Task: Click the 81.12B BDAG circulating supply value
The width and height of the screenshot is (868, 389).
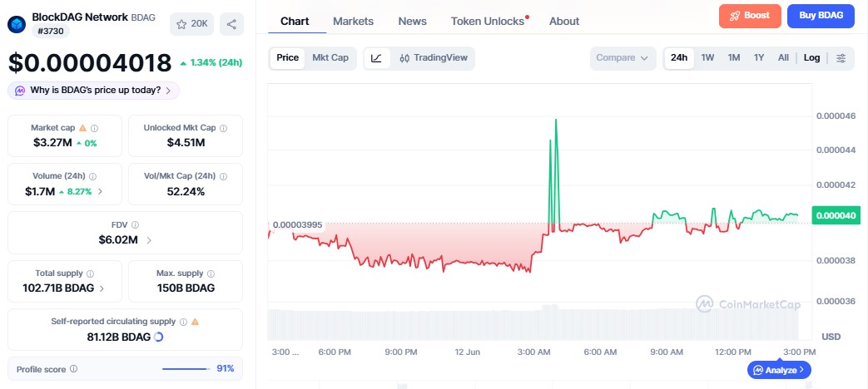Action: point(118,337)
